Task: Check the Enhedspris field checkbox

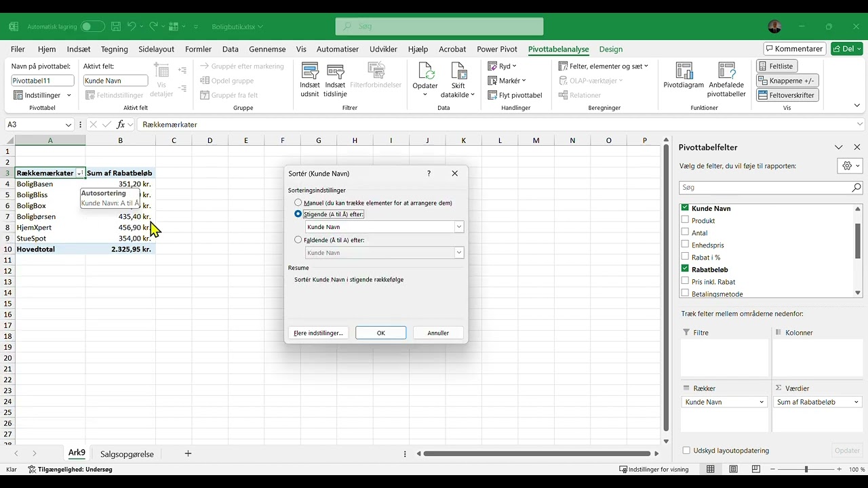Action: click(685, 245)
